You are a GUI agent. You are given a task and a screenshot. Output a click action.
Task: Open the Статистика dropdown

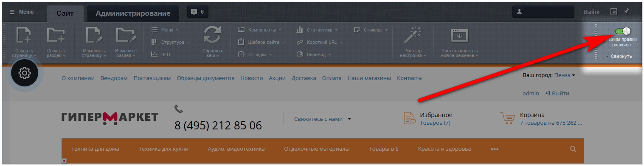click(x=317, y=30)
